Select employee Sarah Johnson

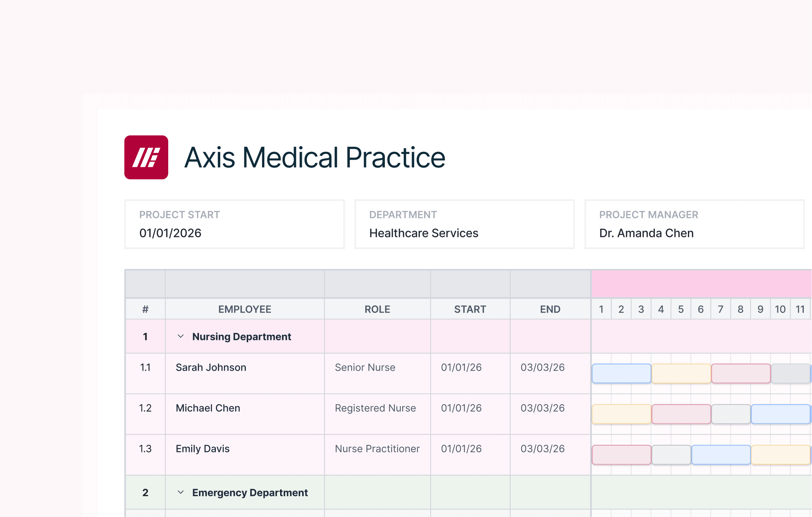[211, 367]
